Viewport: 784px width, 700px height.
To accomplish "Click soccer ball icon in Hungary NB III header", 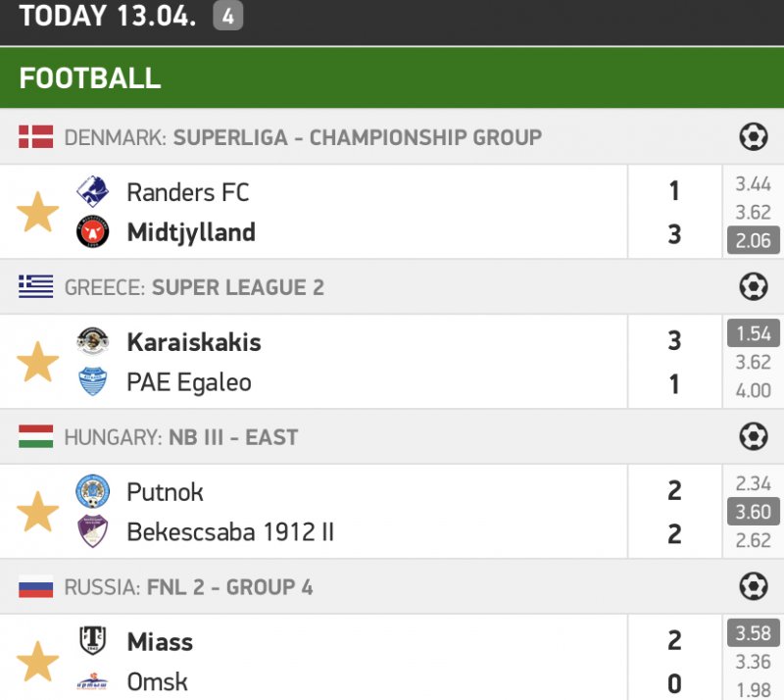I will [x=753, y=437].
